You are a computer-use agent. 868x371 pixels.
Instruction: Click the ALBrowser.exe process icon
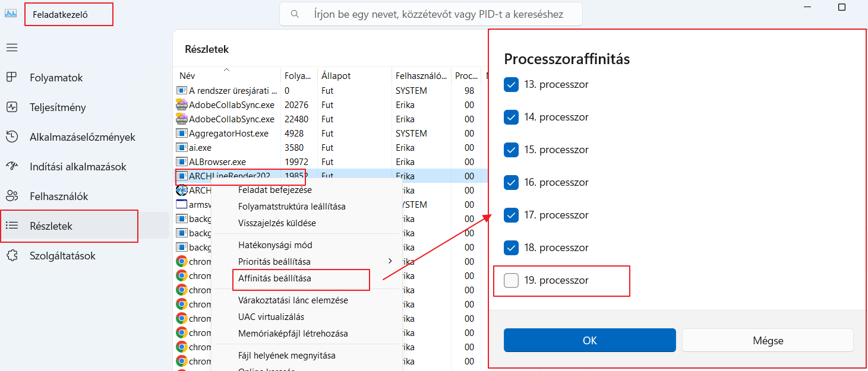point(182,162)
